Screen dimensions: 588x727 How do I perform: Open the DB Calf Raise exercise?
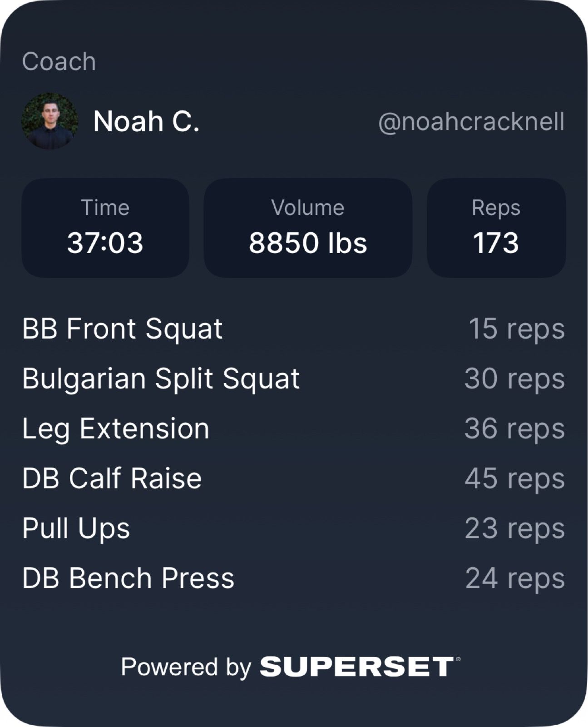(112, 478)
